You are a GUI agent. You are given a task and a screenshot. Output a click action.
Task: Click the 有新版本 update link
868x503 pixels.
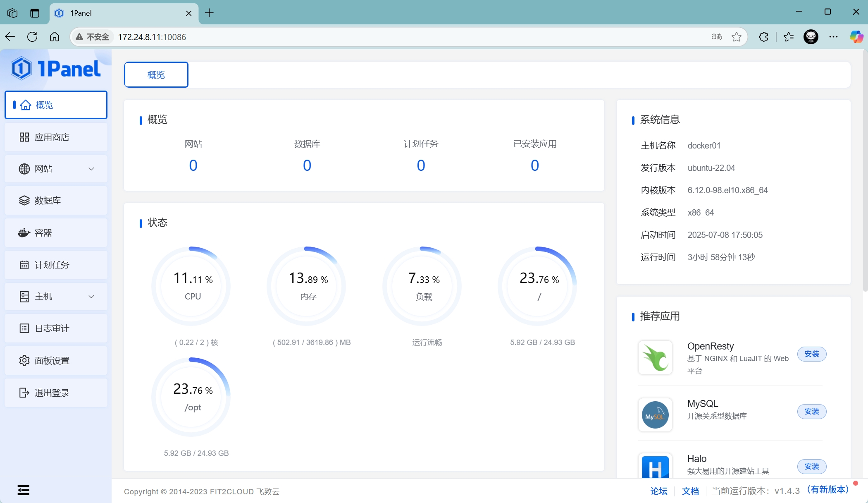click(x=828, y=490)
